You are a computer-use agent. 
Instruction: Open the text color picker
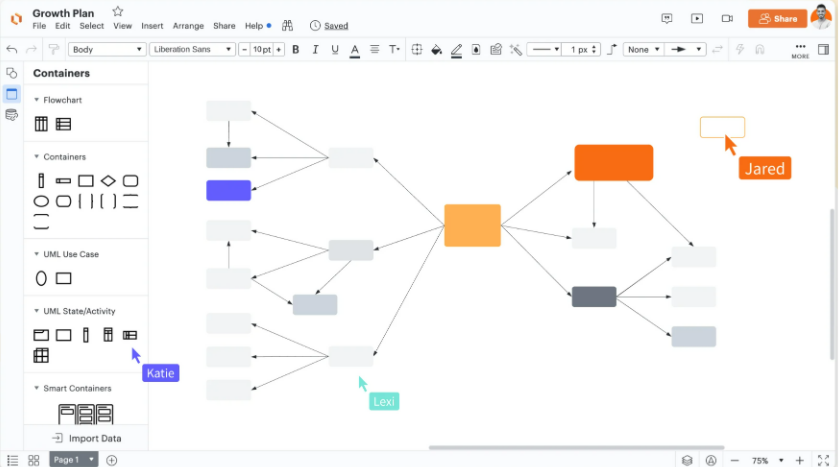point(354,50)
